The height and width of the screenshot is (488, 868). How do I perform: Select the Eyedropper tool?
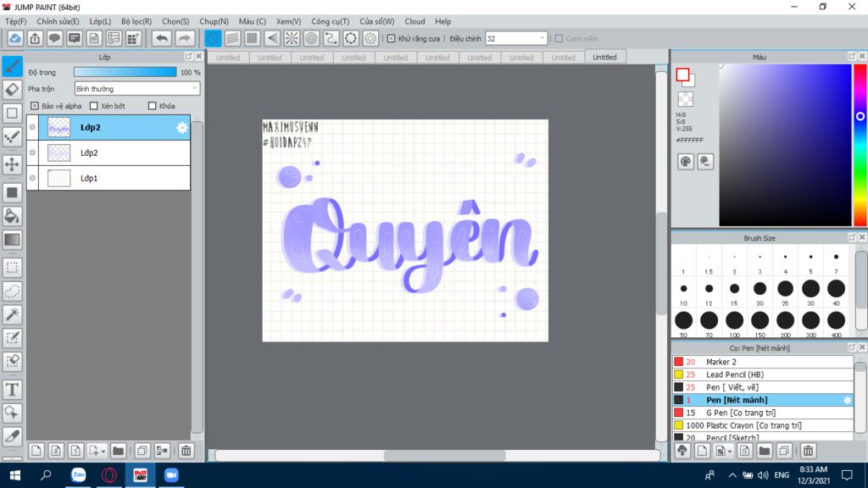[12, 436]
